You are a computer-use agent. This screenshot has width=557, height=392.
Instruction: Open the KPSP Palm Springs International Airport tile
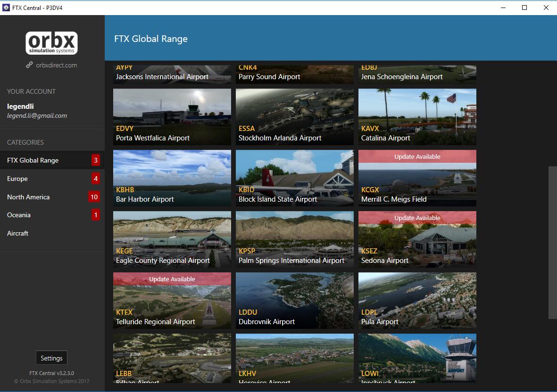[294, 239]
